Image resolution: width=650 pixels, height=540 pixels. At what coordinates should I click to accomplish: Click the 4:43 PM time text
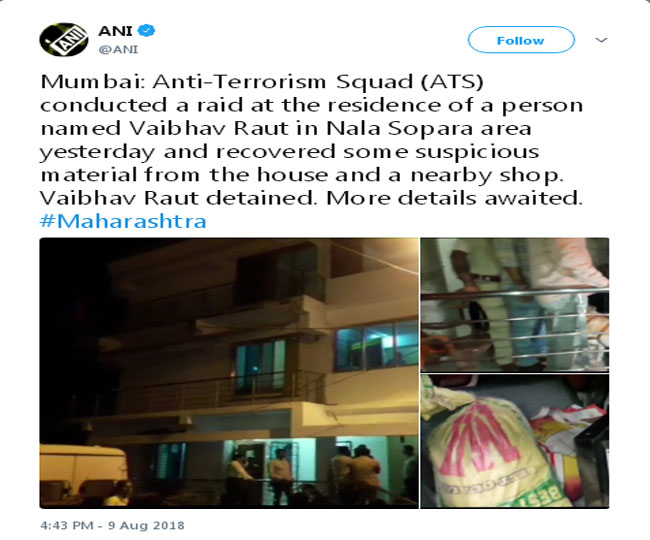pos(67,525)
